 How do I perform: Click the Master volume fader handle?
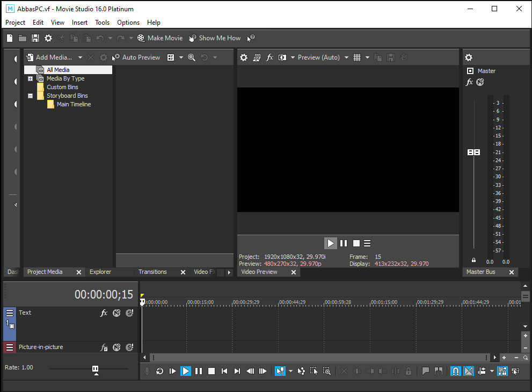[473, 153]
